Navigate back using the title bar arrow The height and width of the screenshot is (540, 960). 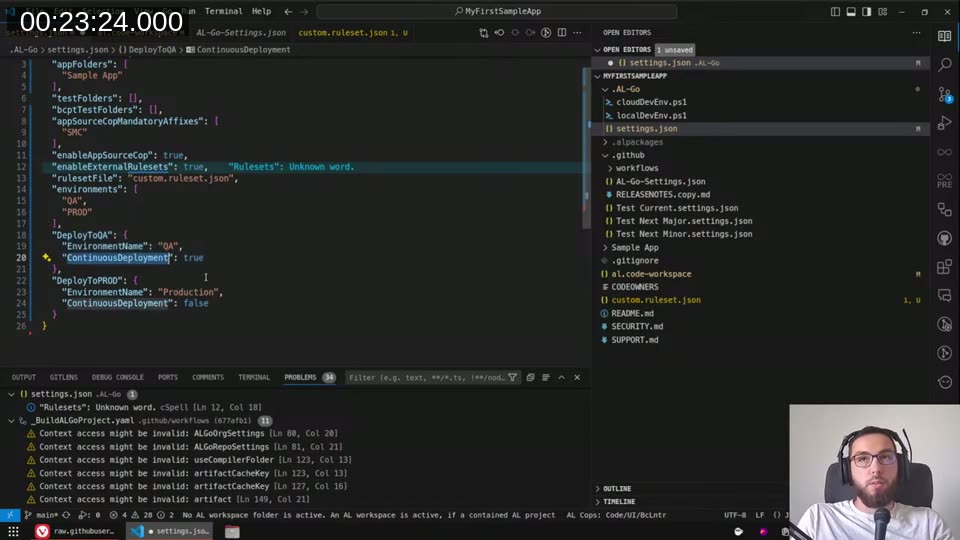(x=288, y=12)
